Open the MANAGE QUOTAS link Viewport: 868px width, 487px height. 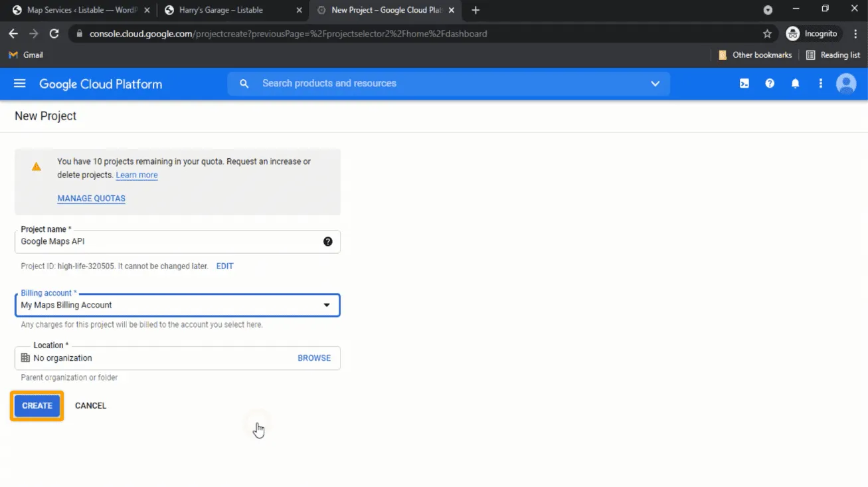pyautogui.click(x=91, y=199)
